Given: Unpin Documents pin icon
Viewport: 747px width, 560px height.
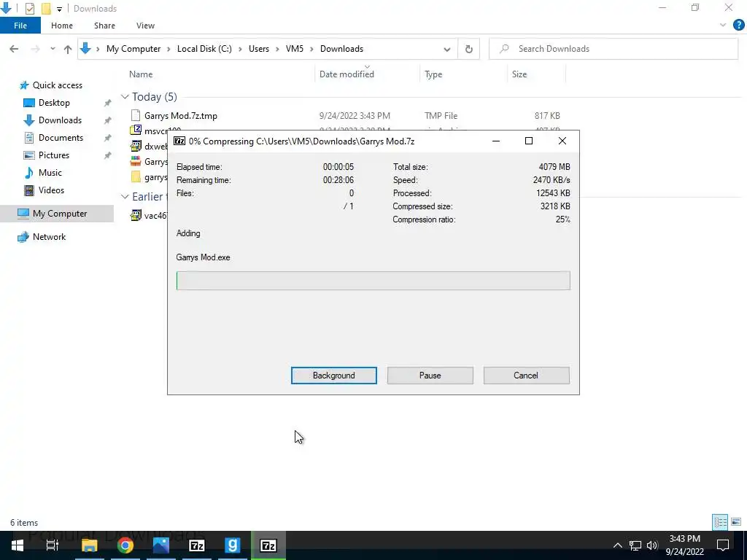Looking at the screenshot, I should point(108,138).
